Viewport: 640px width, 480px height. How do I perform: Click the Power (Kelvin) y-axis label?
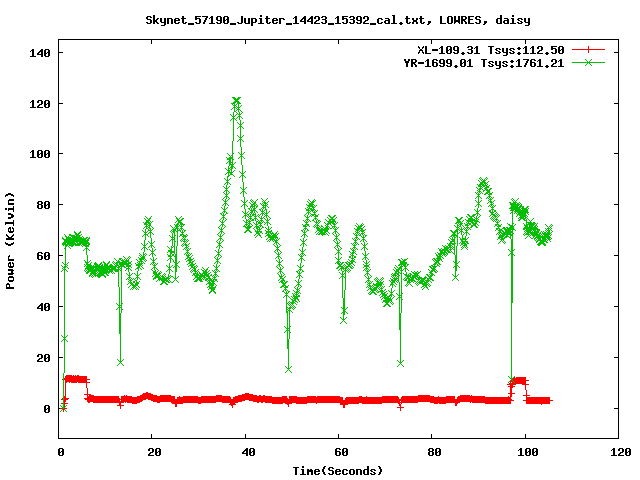pyautogui.click(x=10, y=240)
